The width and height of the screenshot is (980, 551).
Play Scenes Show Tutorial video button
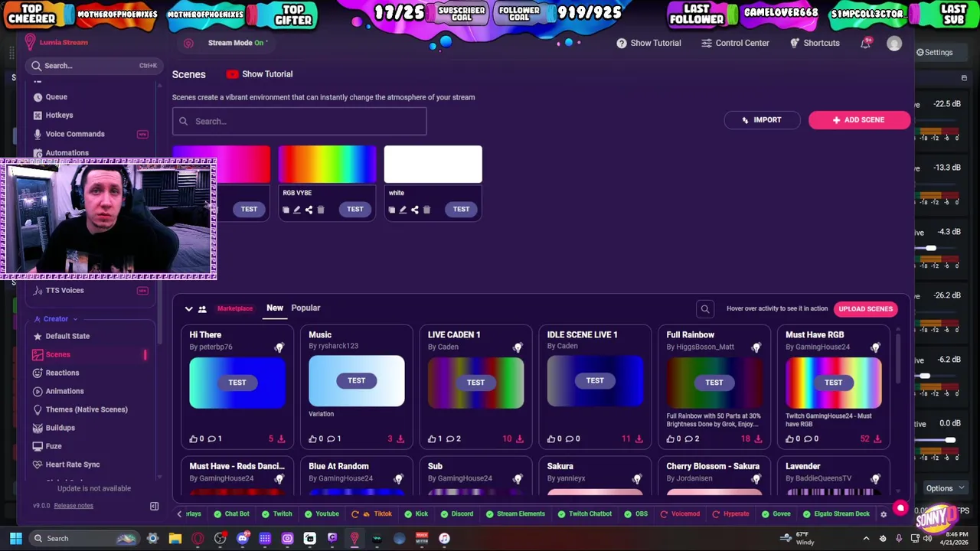tap(260, 74)
